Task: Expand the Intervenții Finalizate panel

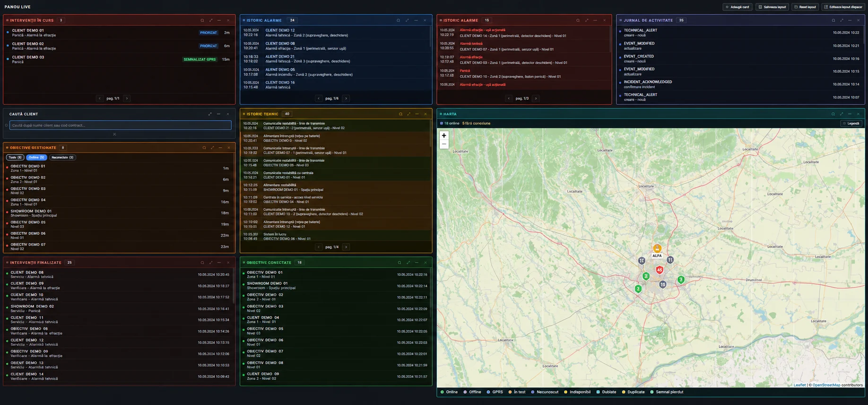Action: pos(211,263)
